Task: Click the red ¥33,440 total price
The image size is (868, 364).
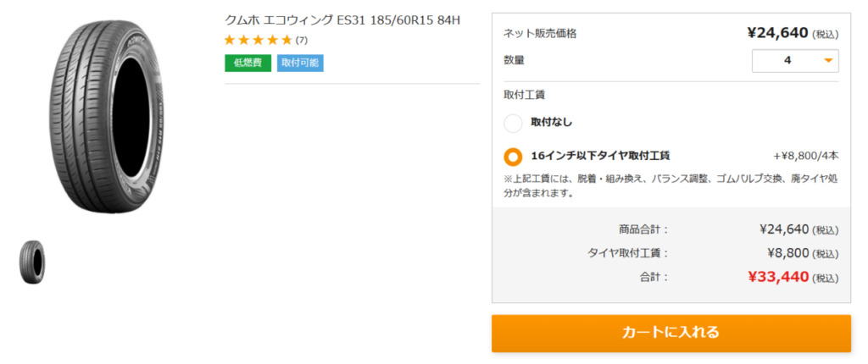Action: point(778,276)
